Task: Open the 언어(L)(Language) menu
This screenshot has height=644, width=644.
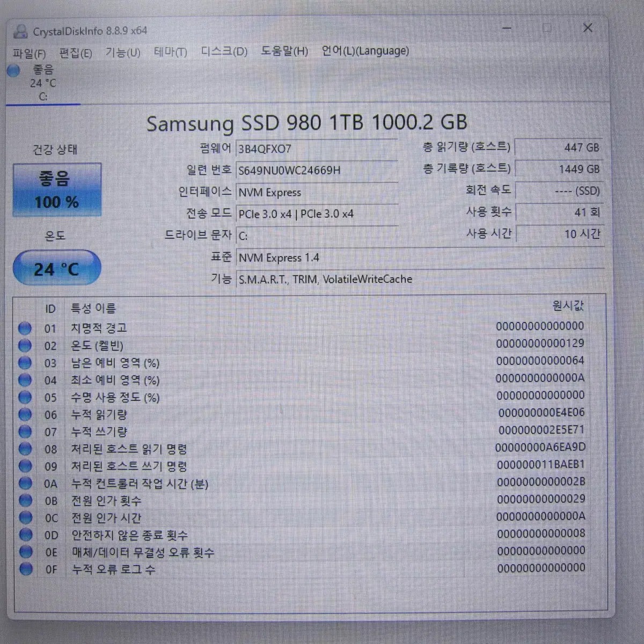Action: 365,51
